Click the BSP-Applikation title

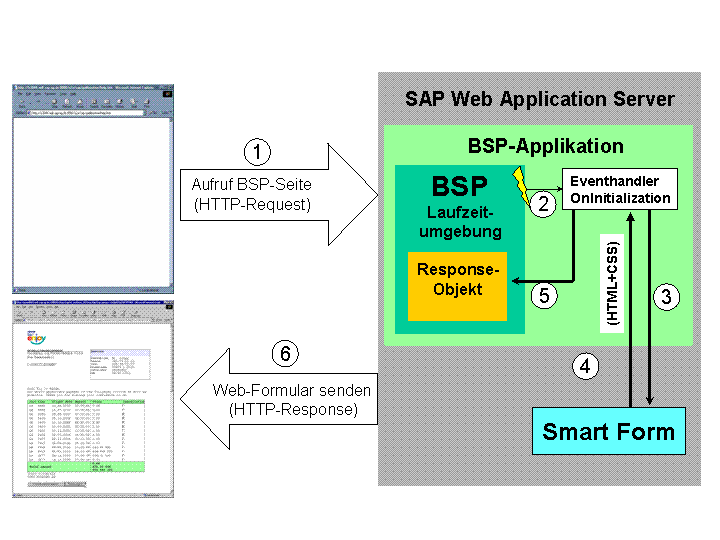click(546, 146)
